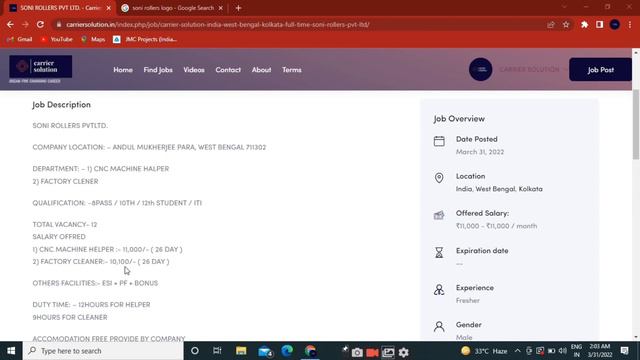
Task: Open a new browser tab
Action: 238,8
